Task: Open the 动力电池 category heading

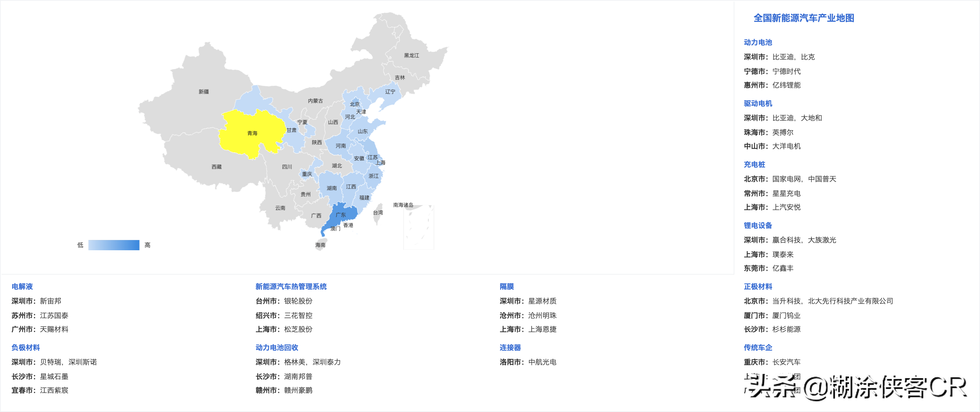Action: (758, 42)
